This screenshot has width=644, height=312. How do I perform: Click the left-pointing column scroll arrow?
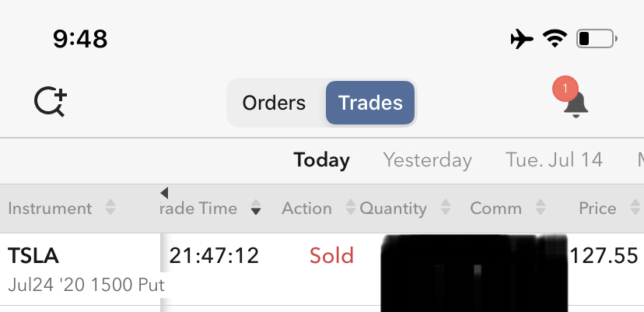coord(164,193)
